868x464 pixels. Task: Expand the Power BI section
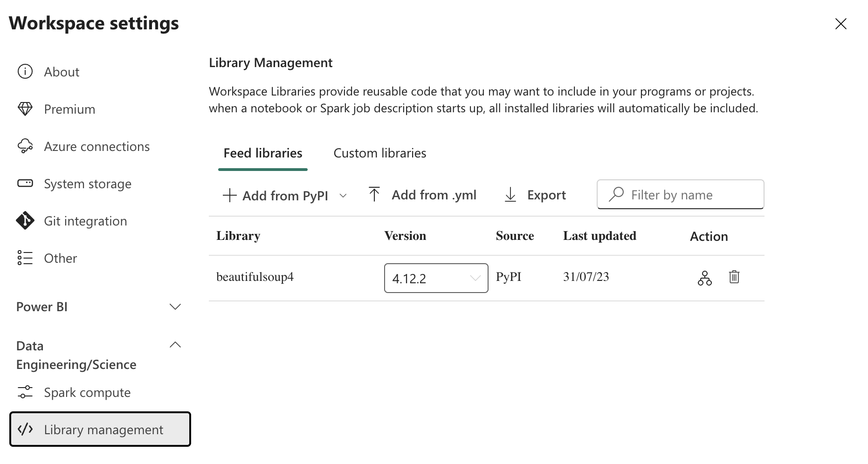(x=175, y=307)
